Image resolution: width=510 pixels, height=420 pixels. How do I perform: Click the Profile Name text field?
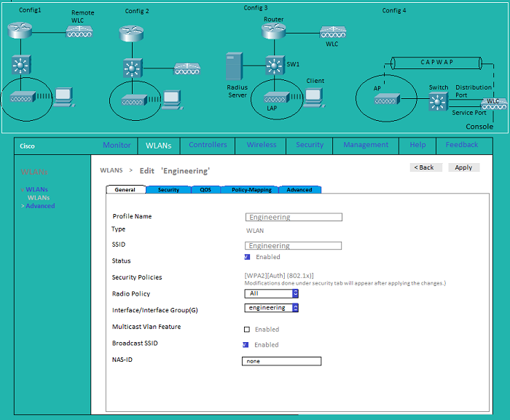coord(294,217)
